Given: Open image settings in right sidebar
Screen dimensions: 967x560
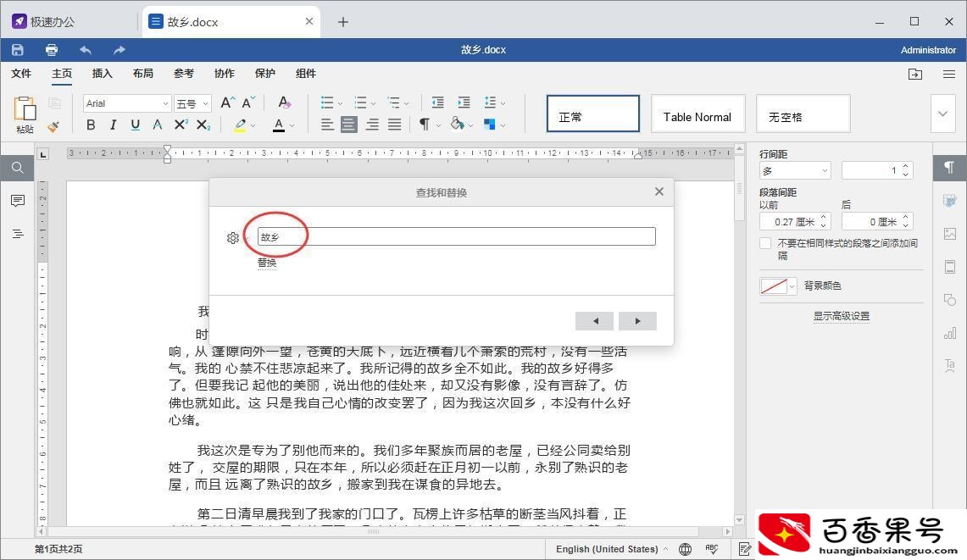Looking at the screenshot, I should coord(950,234).
